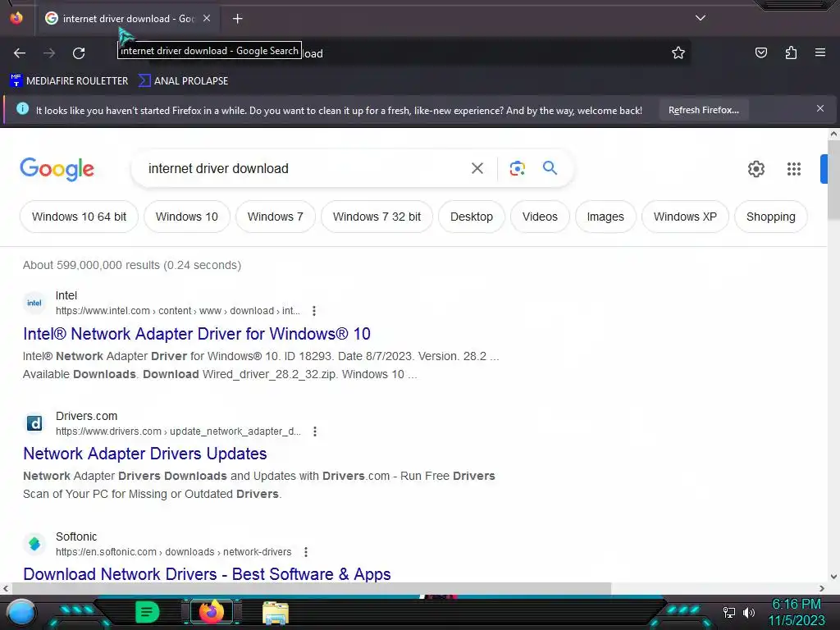Viewport: 840px width, 630px height.
Task: Click the Softonic URL breadcrumb
Action: (x=174, y=552)
